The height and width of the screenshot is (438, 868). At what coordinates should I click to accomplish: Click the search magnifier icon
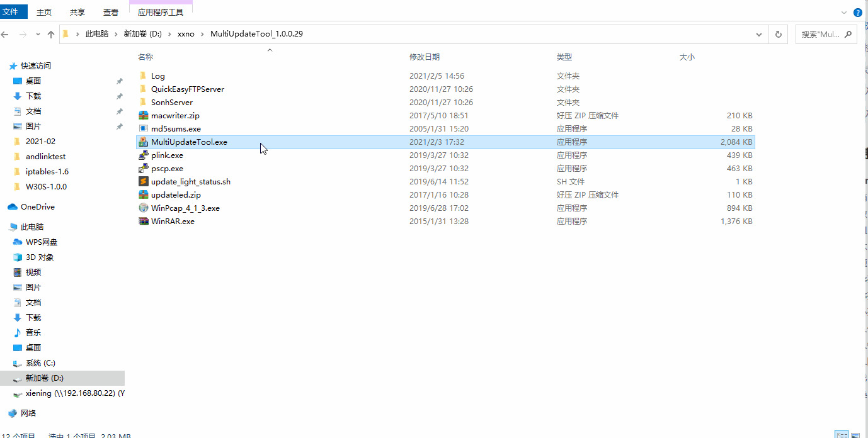click(848, 35)
